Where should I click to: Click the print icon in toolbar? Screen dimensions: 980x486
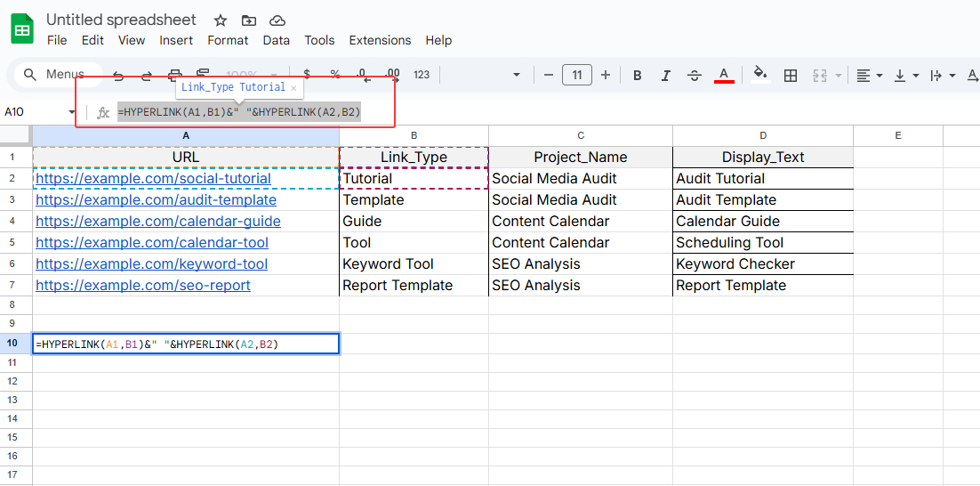tap(175, 76)
